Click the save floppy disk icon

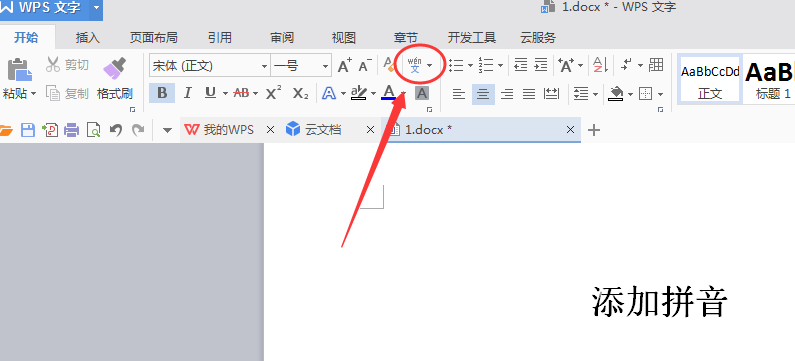27,130
